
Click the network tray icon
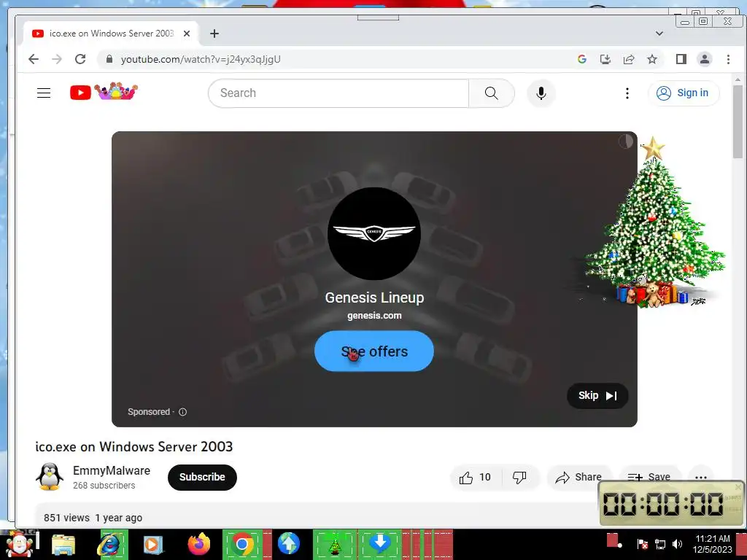point(660,544)
